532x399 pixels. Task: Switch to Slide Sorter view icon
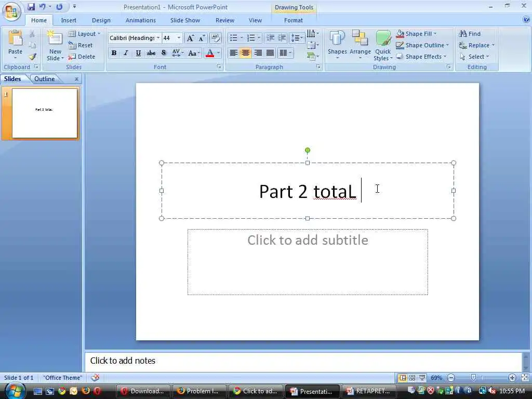point(412,378)
